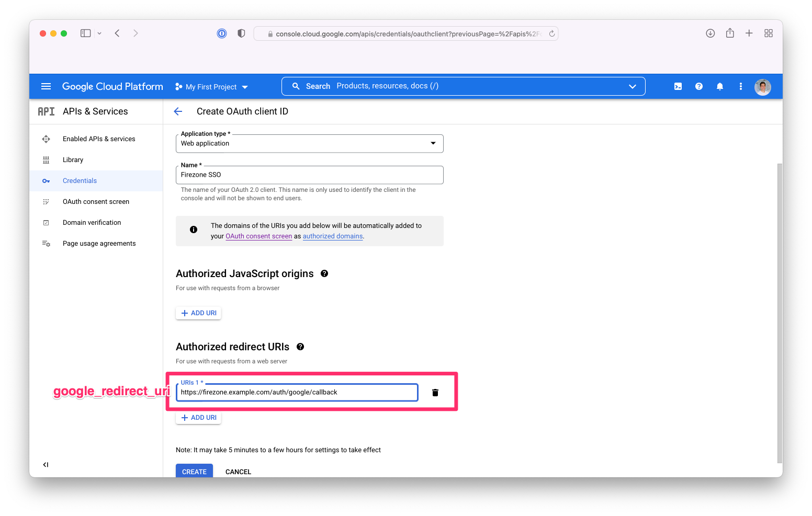The height and width of the screenshot is (516, 812).
Task: Open the Application type dropdown
Action: point(433,143)
